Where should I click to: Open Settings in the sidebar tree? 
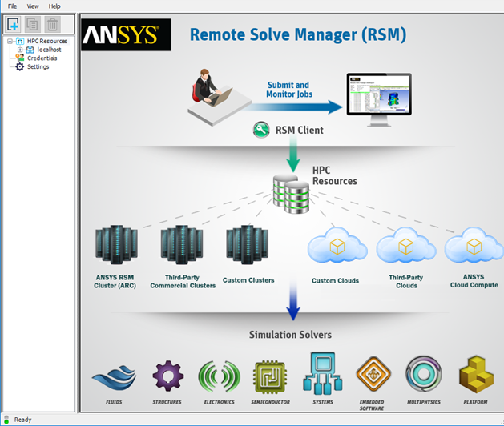pos(38,66)
